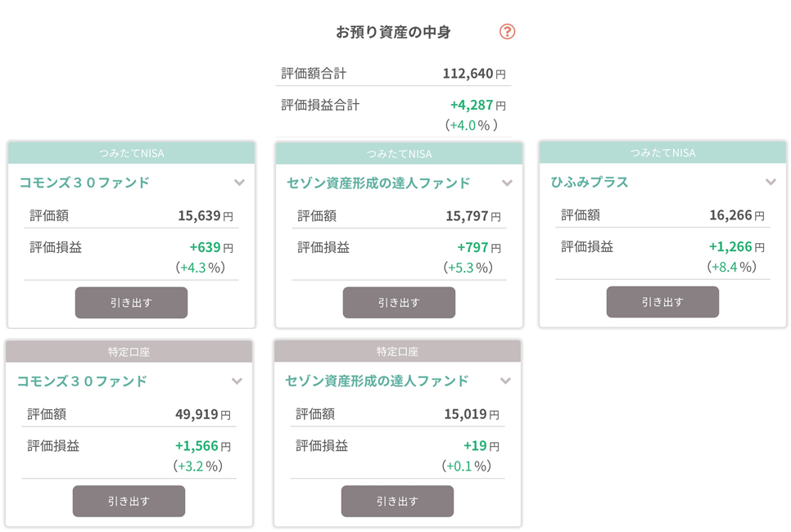This screenshot has height=532, width=791.
Task: Select profit +19 円
Action: coord(481,446)
